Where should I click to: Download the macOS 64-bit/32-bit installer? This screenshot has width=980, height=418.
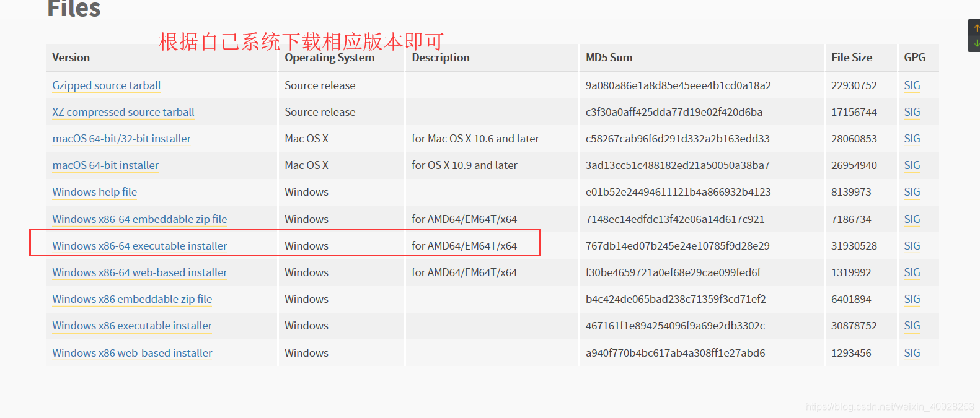pos(121,139)
